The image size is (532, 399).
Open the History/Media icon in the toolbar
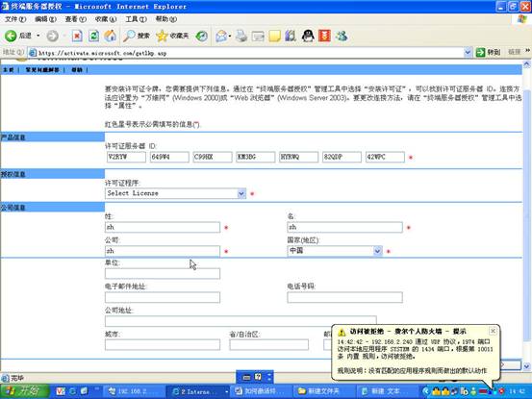pos(201,36)
